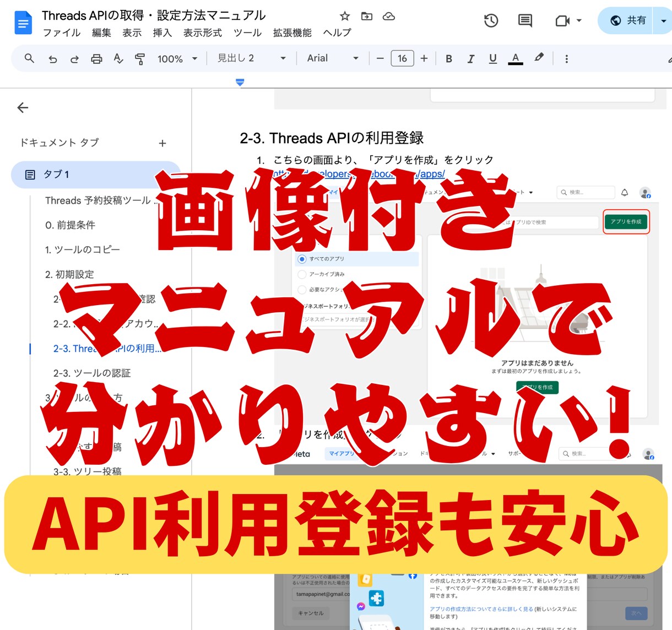Print the document
The height and width of the screenshot is (630, 672).
click(96, 59)
